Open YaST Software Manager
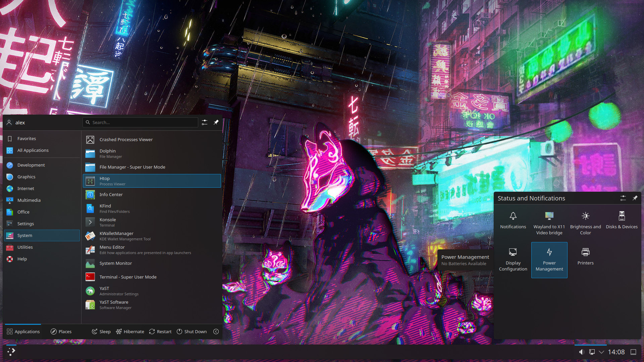Image resolution: width=644 pixels, height=362 pixels. pyautogui.click(x=152, y=305)
